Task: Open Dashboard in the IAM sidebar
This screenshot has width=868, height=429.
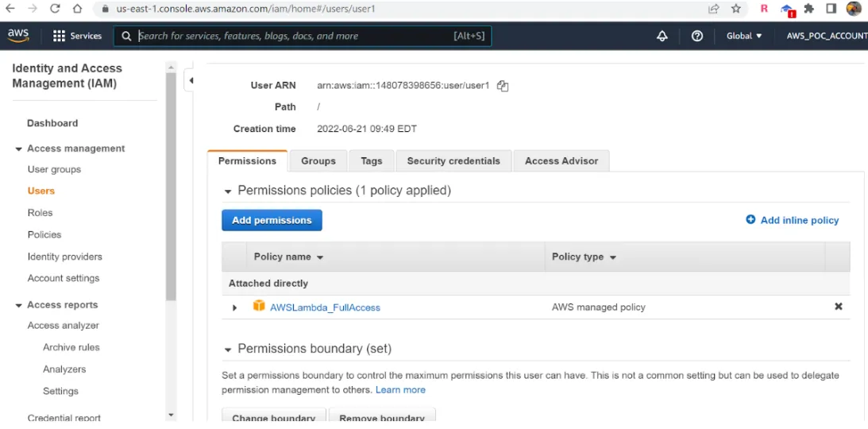Action: [x=52, y=123]
